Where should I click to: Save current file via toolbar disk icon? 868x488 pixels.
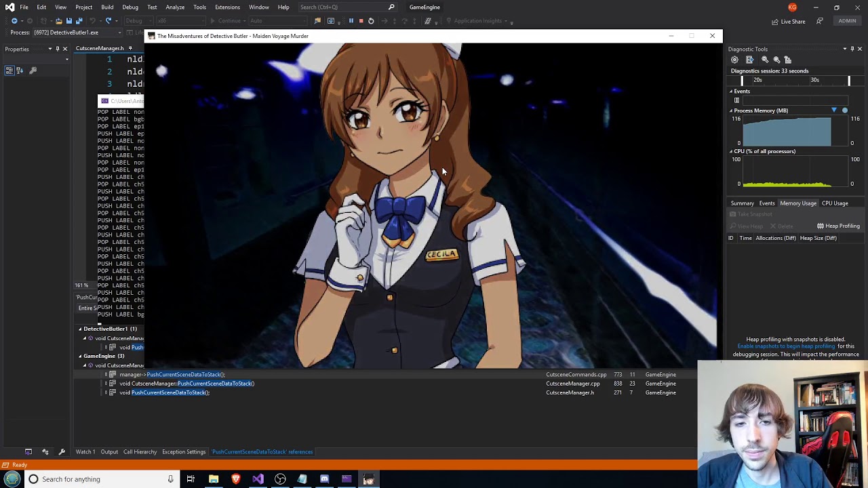pos(68,21)
